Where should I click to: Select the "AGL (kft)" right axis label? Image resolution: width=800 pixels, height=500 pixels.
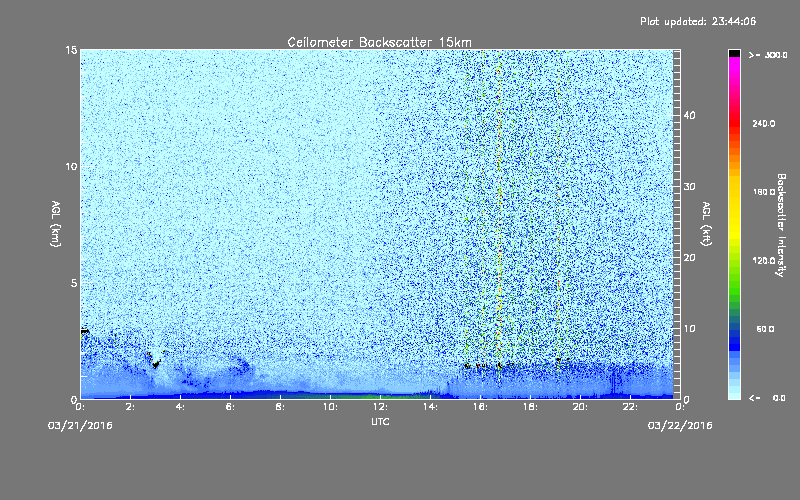coord(706,224)
